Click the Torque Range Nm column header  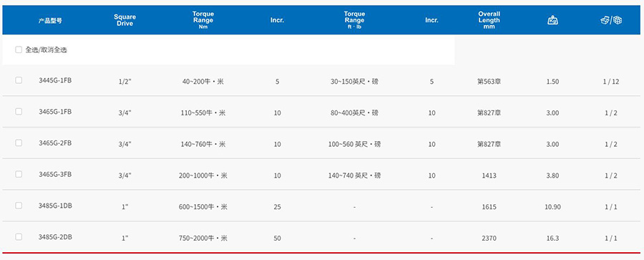point(203,20)
